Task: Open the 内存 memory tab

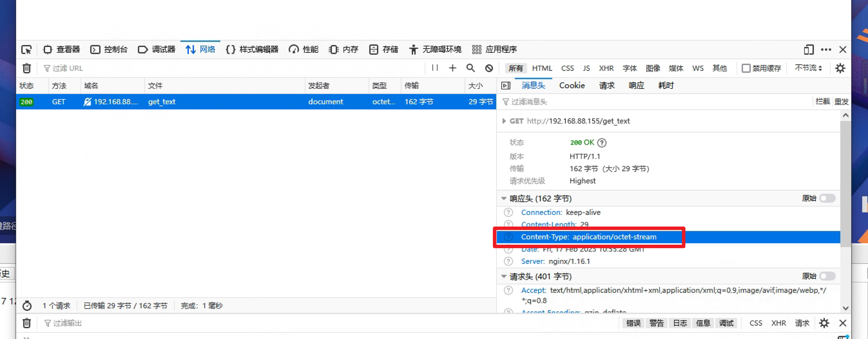Action: [343, 49]
